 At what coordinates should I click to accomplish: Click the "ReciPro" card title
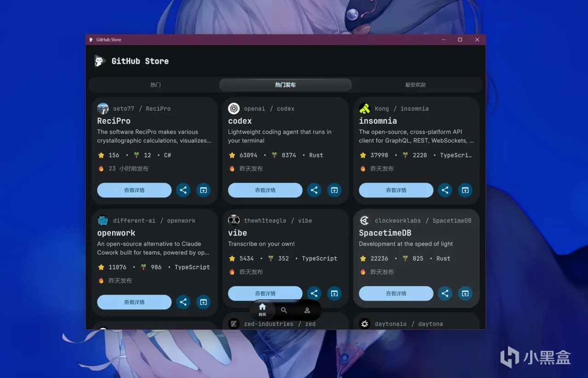(x=114, y=121)
